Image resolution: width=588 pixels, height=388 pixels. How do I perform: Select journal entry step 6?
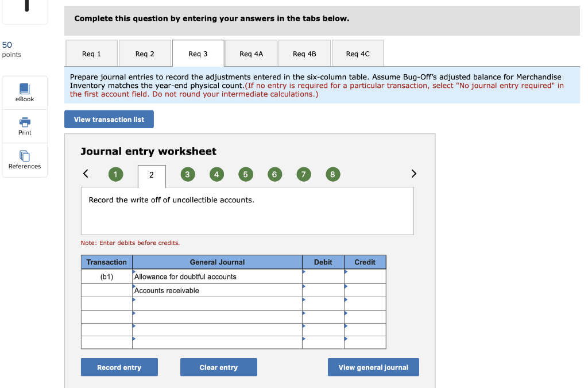click(274, 175)
